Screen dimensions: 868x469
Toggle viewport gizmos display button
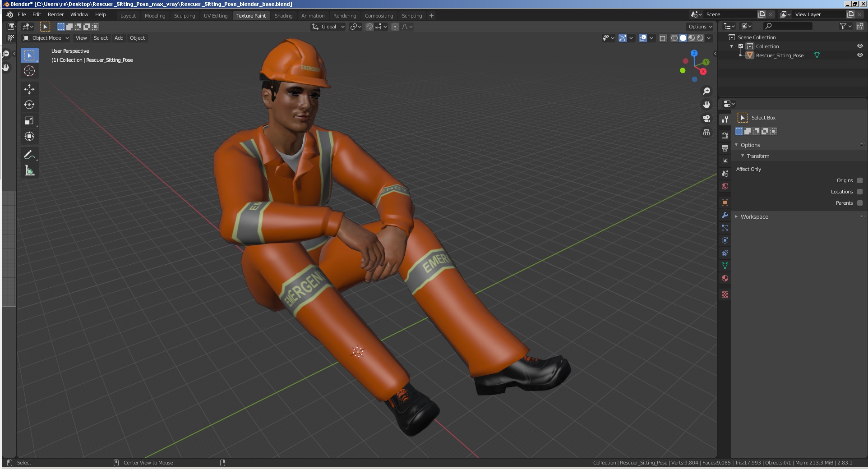coord(623,38)
